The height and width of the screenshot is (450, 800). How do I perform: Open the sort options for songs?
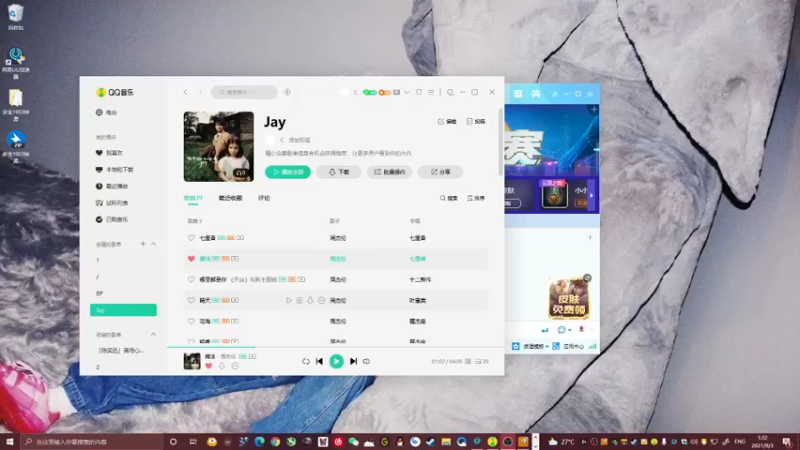(476, 198)
